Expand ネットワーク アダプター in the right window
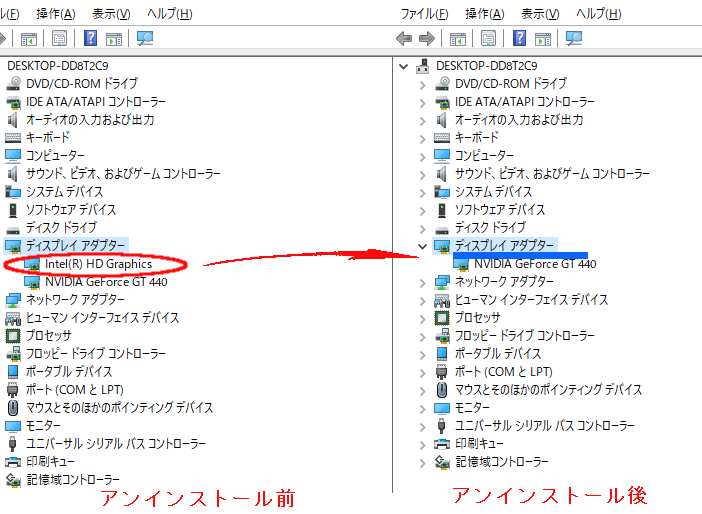Screen dimensions: 702x514 click(422, 282)
